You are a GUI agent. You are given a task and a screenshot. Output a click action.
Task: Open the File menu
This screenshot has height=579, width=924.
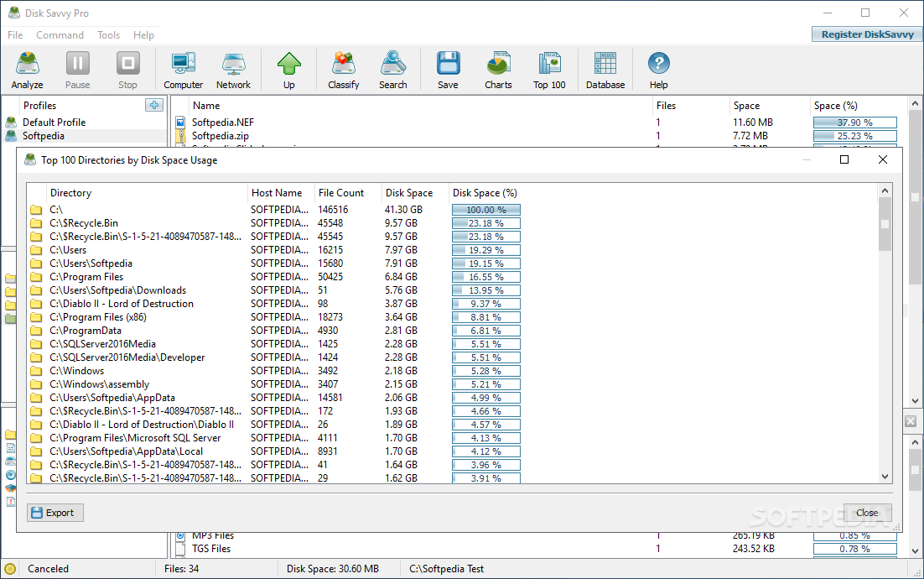(x=15, y=35)
